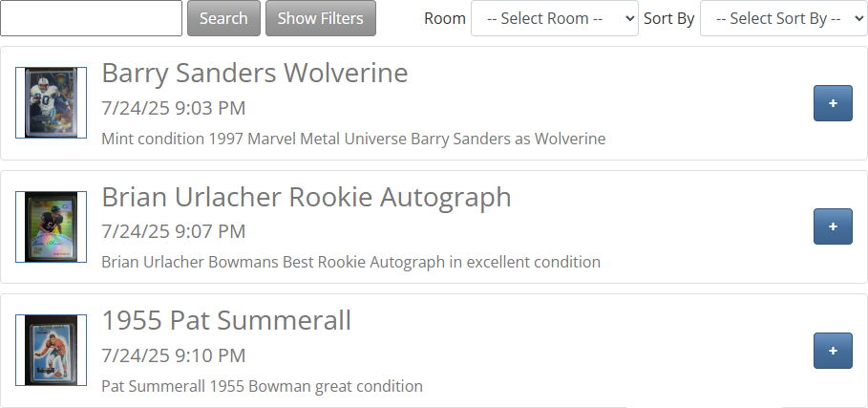The image size is (868, 408).
Task: Select the Brian Urlacher Rookie Autograph title
Action: click(x=306, y=197)
